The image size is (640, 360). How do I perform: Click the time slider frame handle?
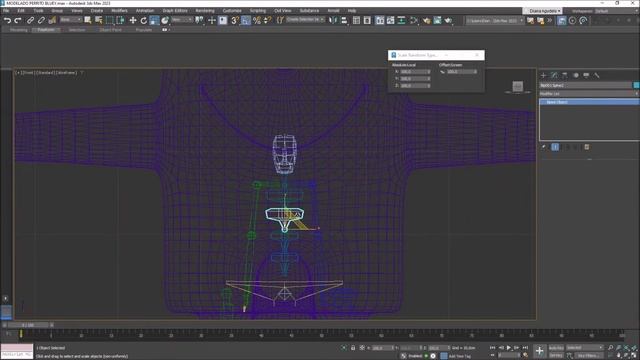point(28,325)
